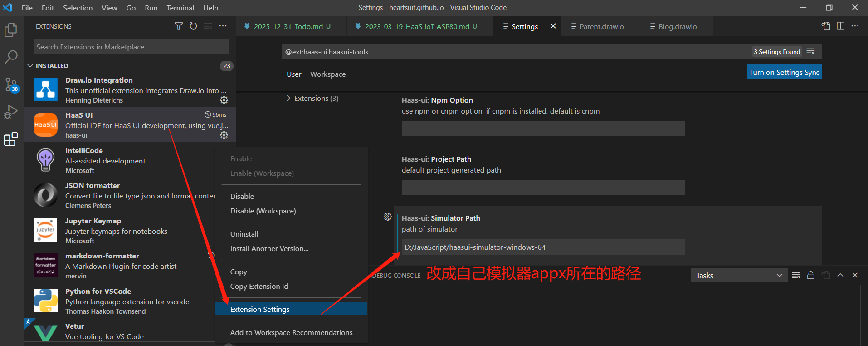Select the Workspace settings scope tab

328,74
